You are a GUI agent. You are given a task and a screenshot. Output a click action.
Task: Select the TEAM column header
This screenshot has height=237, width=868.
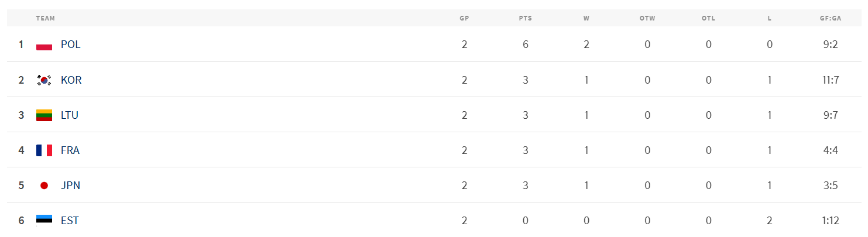(x=45, y=18)
